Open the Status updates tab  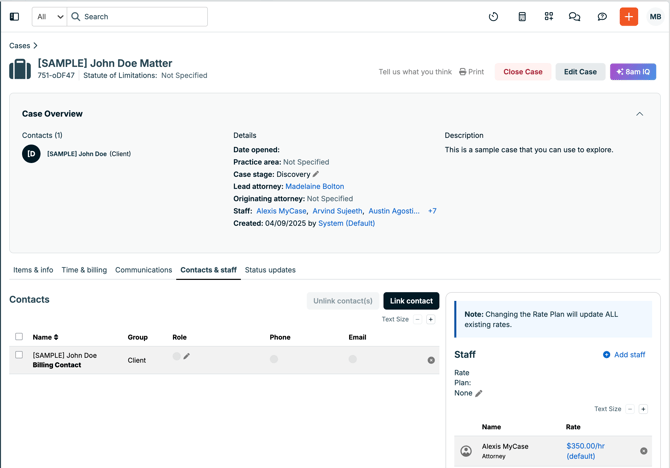270,270
